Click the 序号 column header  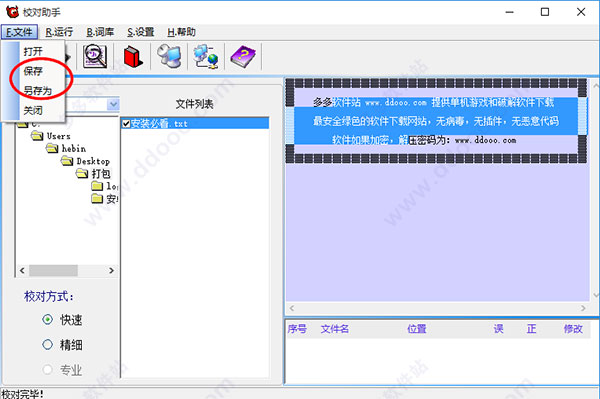click(x=297, y=329)
